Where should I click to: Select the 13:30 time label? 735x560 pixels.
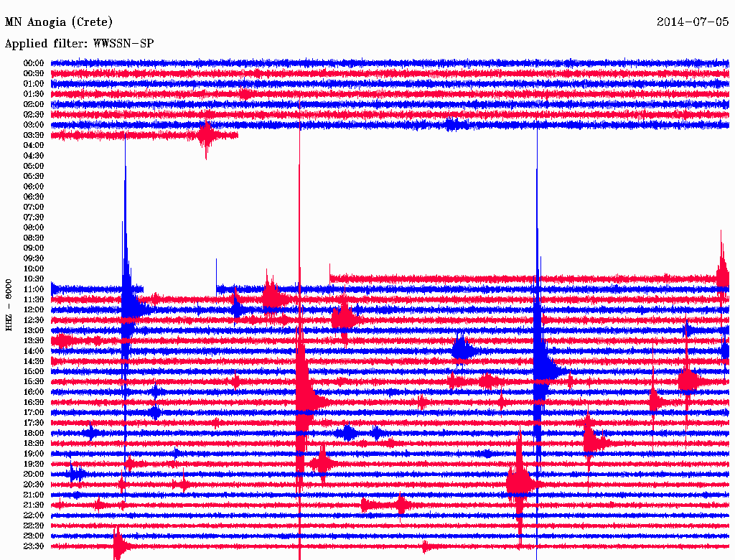(33, 340)
